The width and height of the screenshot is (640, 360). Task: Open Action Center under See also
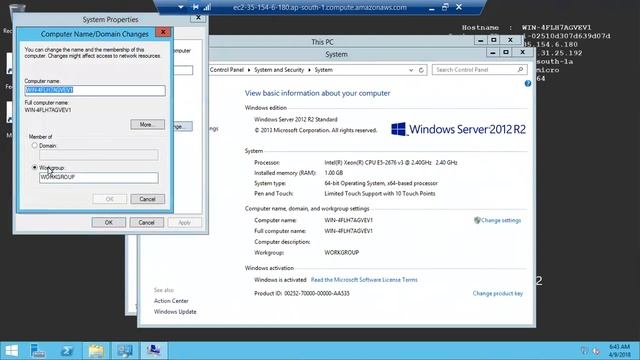(x=171, y=301)
